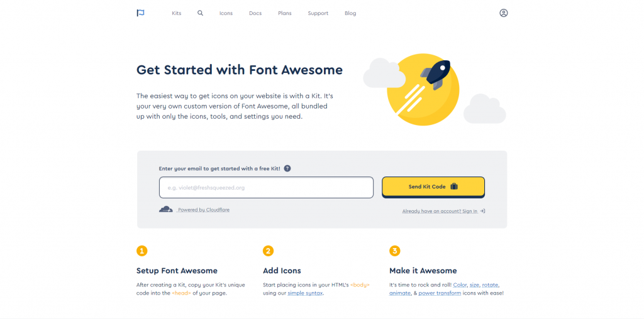Click the Add Icons heading
Viewport: 644px width, 319px height.
pos(282,271)
